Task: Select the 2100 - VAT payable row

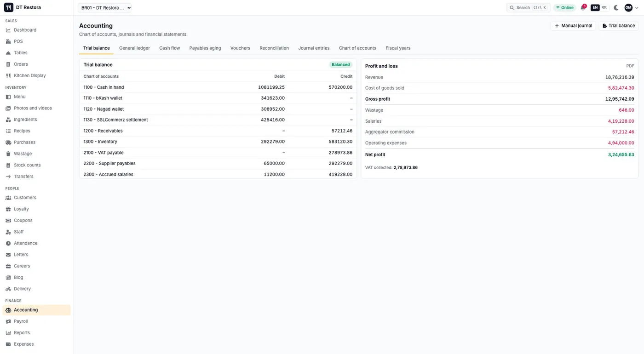Action: (218, 153)
